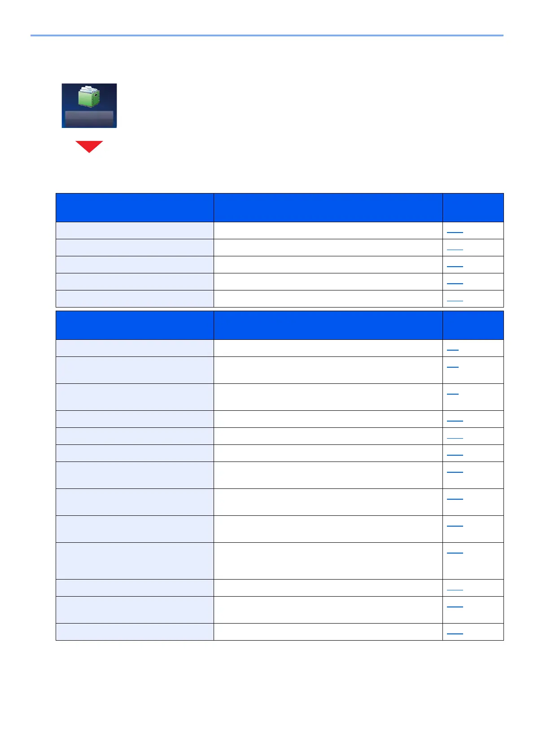
Task: Open page link in first table's first row
Action: click(x=455, y=231)
